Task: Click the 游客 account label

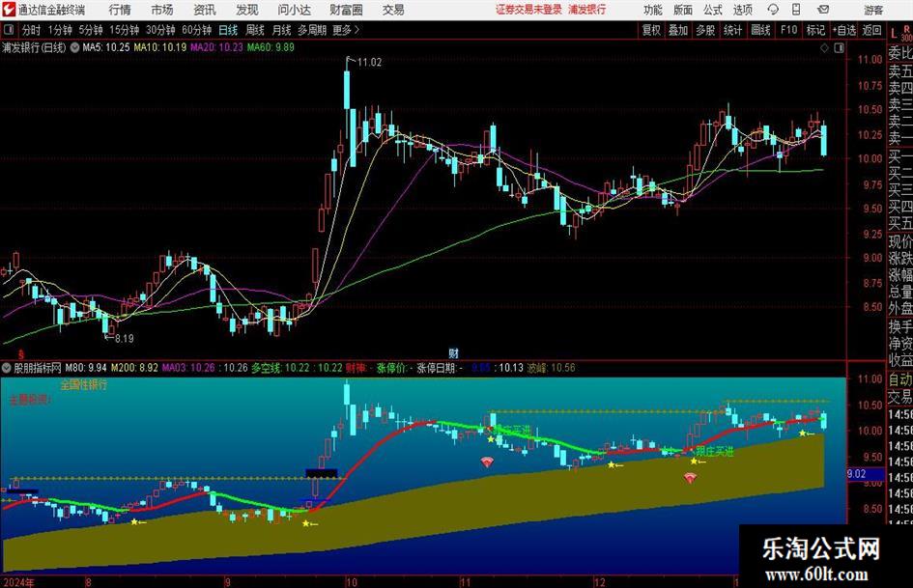Action: pyautogui.click(x=873, y=10)
